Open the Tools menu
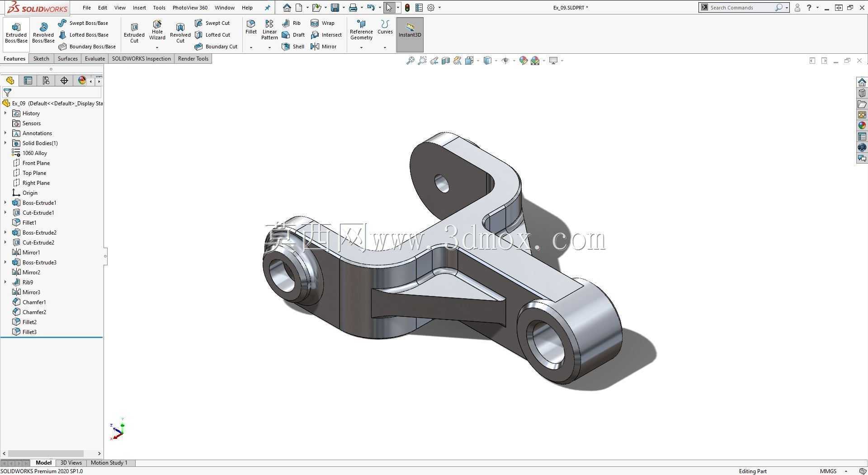Screen dimensions: 868x475 (x=159, y=8)
